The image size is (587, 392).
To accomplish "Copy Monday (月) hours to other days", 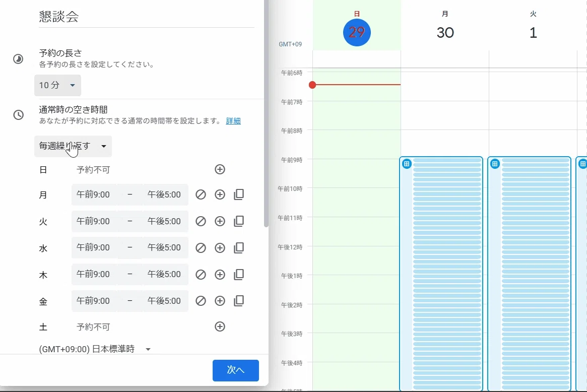I will (x=239, y=194).
